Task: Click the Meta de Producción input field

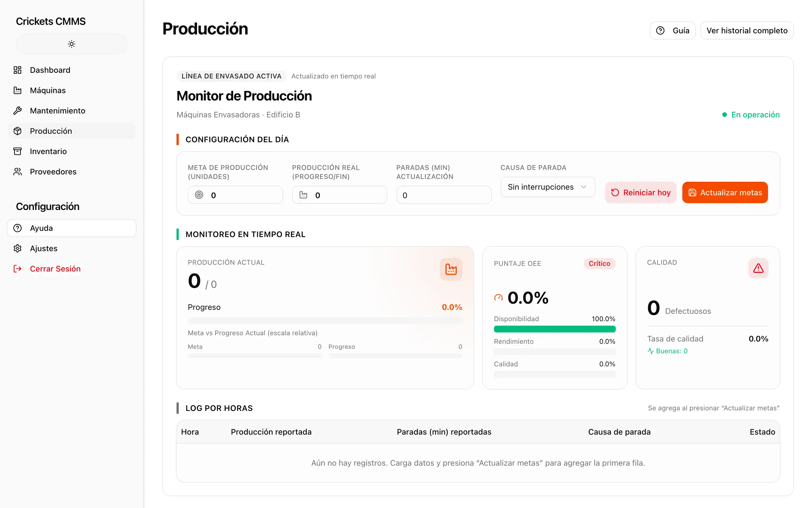Action: pos(235,195)
